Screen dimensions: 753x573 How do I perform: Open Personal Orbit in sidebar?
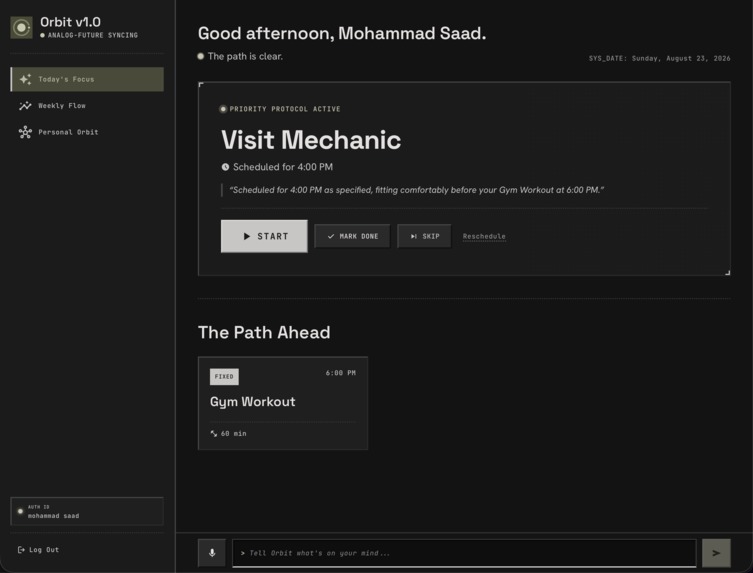click(x=87, y=132)
